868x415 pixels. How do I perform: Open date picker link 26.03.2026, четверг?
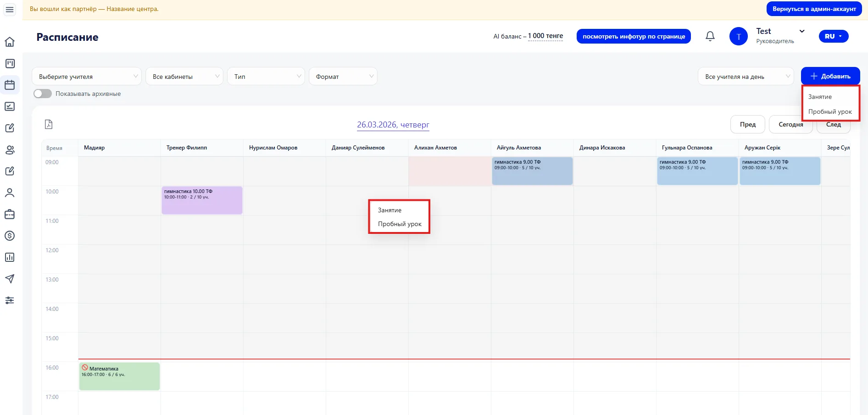[x=393, y=125]
